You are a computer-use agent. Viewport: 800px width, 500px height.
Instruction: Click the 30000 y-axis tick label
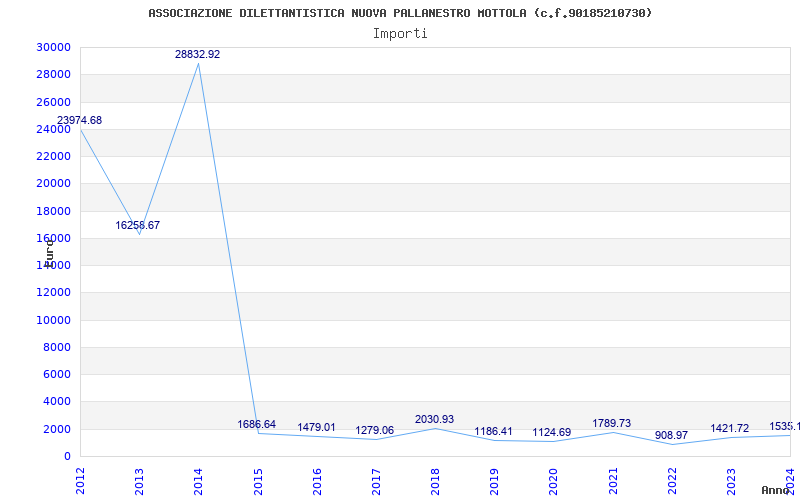tap(53, 47)
